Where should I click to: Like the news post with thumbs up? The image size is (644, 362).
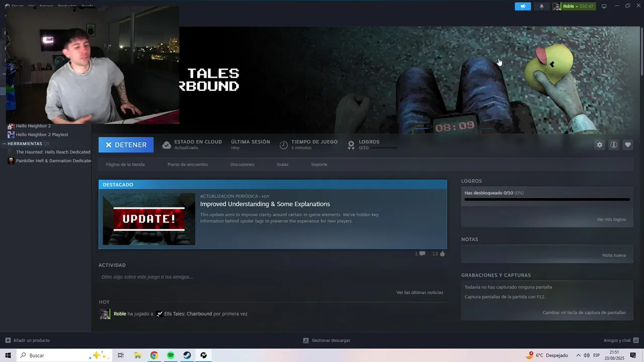[442, 253]
